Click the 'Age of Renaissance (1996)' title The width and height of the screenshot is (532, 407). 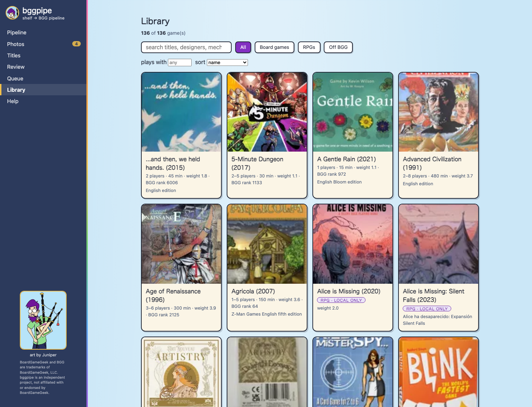(173, 295)
